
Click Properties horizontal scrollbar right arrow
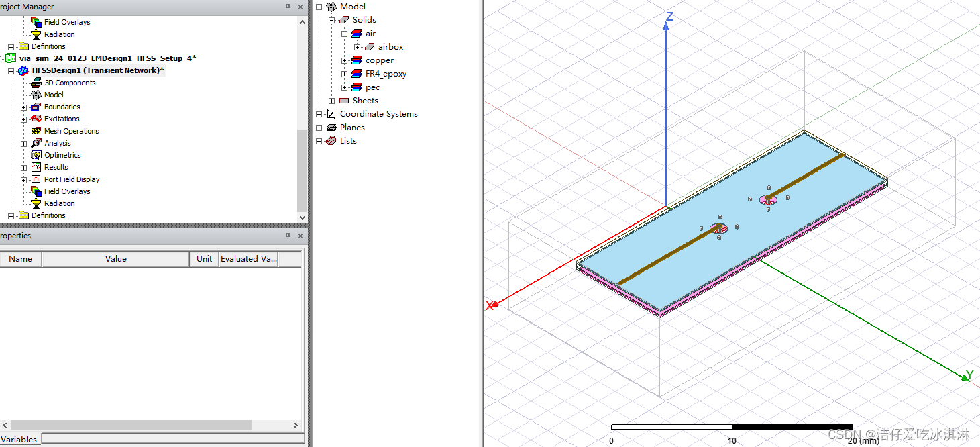(296, 425)
